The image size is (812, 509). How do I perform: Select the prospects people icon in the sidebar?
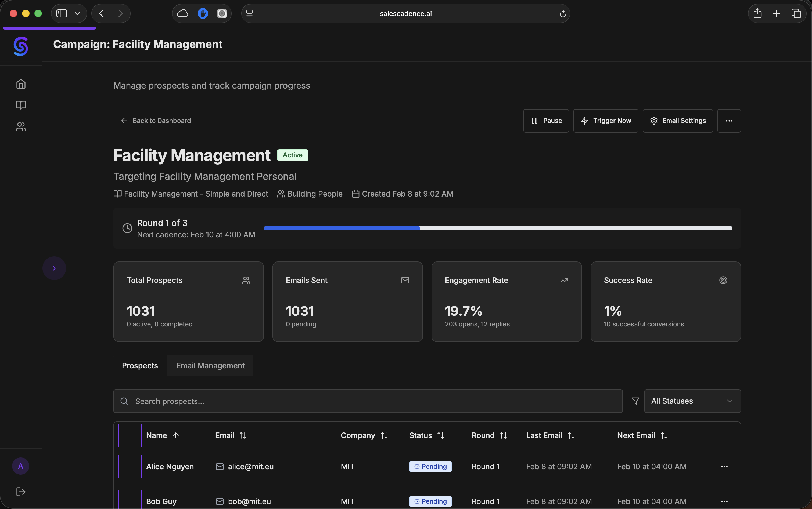20,126
